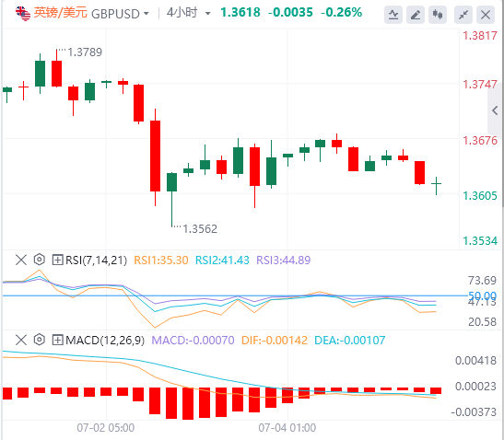Click the -0.00373 MACD axis label
Screen dimensions: 504x440
coord(474,412)
